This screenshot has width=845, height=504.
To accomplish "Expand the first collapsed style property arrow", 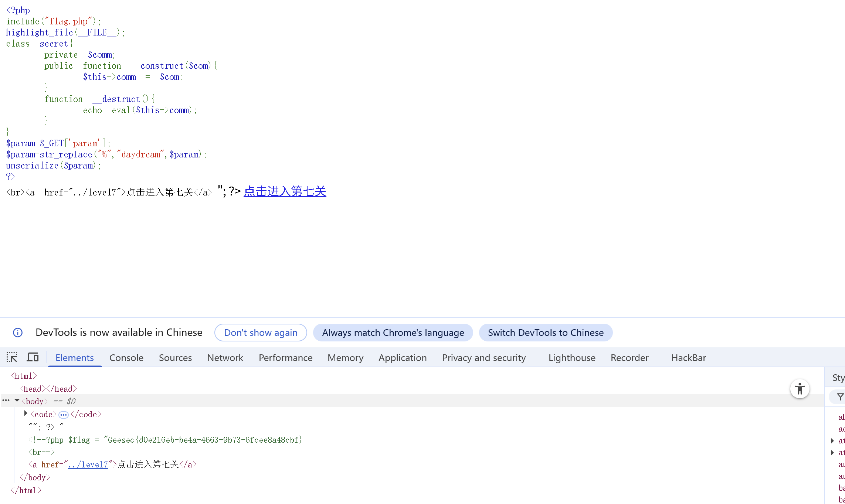I will coord(832,440).
